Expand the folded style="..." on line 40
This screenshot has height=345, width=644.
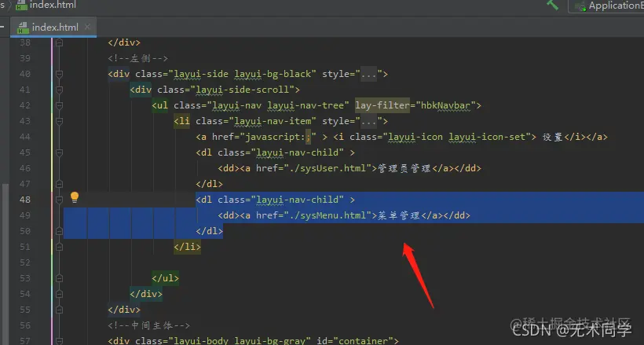pyautogui.click(x=368, y=75)
